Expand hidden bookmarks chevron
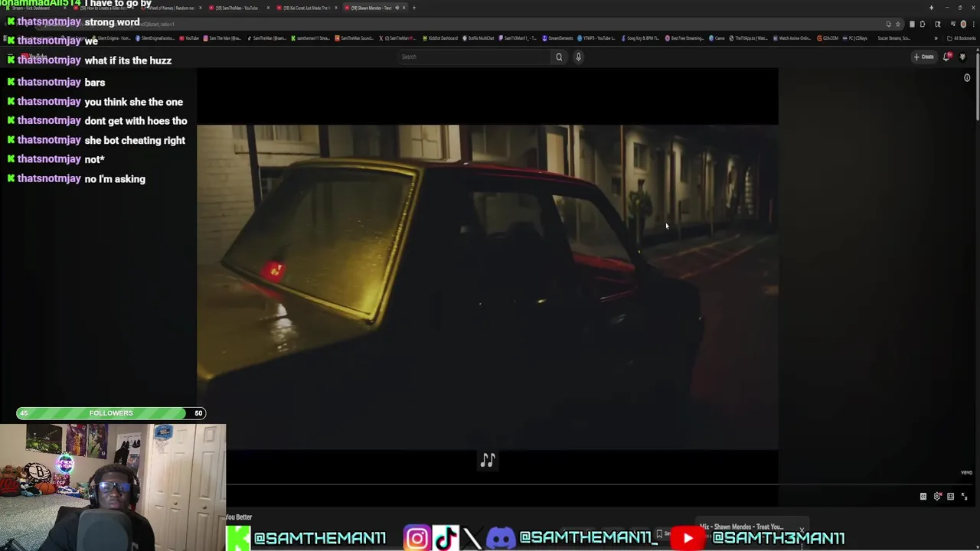980x551 pixels. (x=936, y=38)
